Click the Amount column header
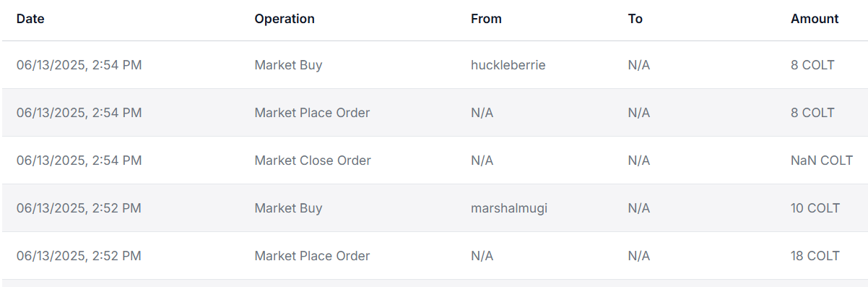The width and height of the screenshot is (868, 287). 815,19
